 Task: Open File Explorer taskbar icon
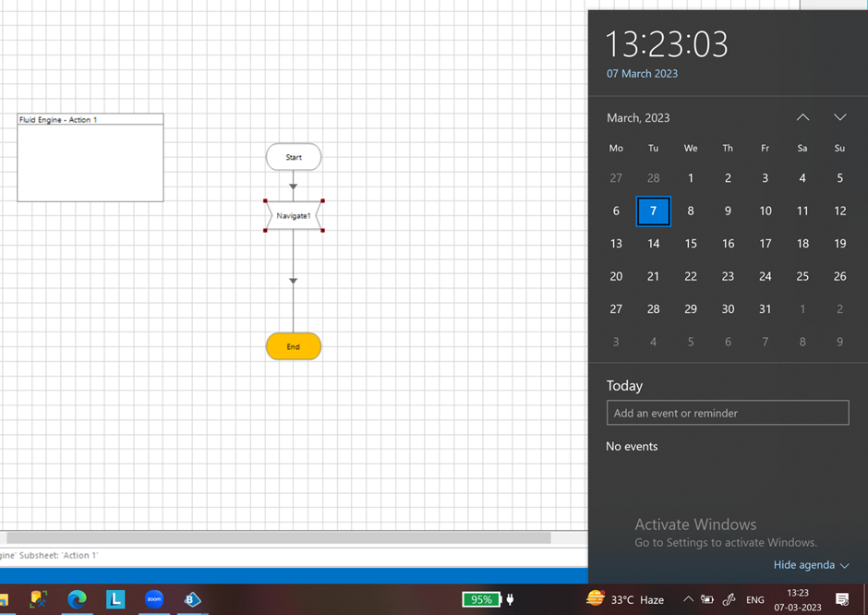point(4,599)
